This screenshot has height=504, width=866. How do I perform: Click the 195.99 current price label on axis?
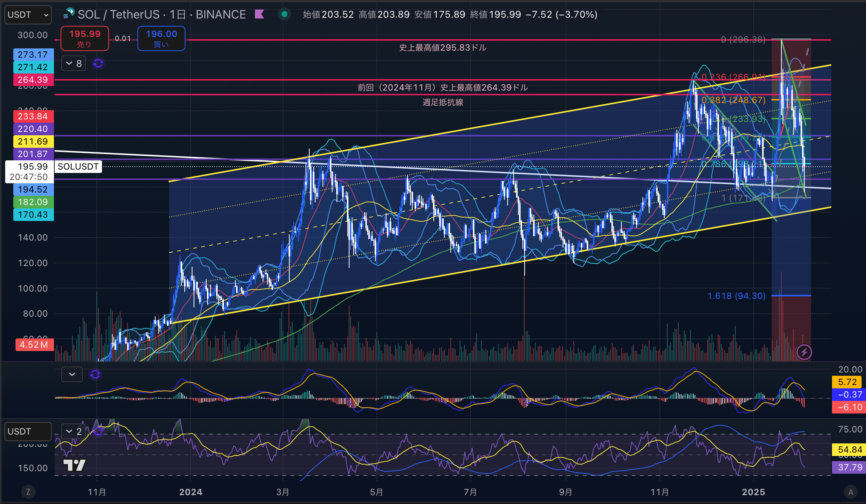click(33, 167)
